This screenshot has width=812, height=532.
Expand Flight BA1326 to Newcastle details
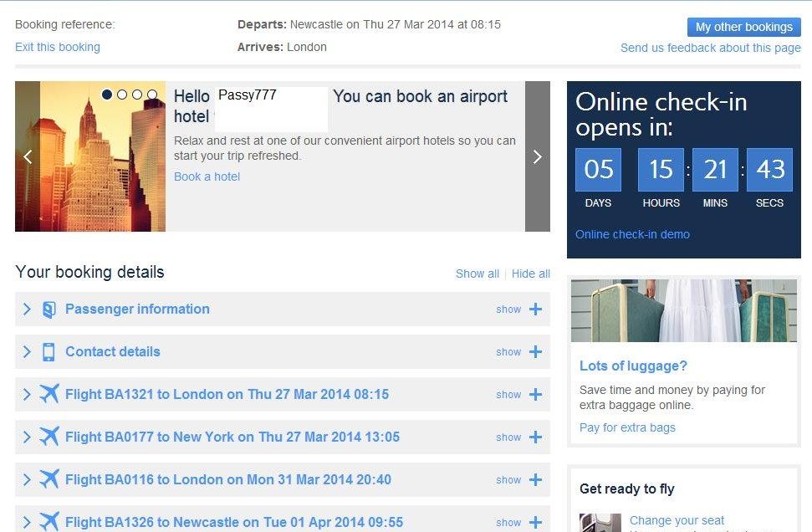pos(234,522)
